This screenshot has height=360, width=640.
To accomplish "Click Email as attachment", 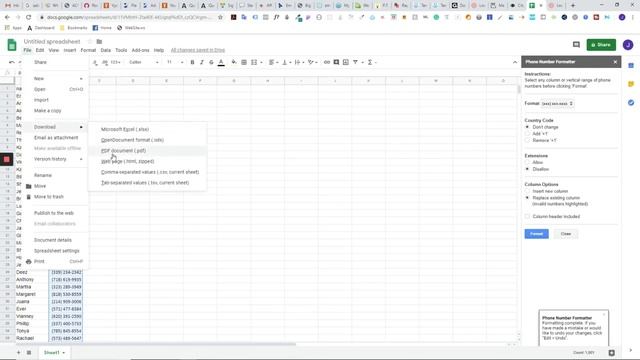I will point(56,138).
